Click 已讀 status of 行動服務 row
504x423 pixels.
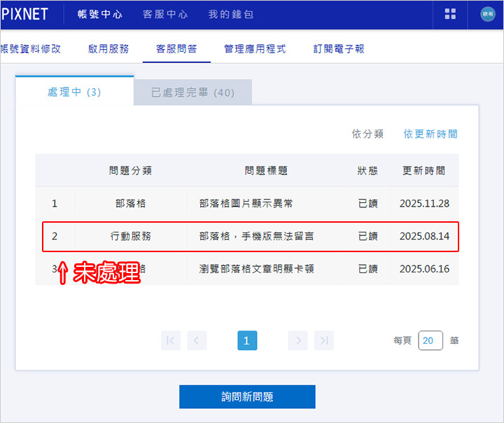point(368,236)
